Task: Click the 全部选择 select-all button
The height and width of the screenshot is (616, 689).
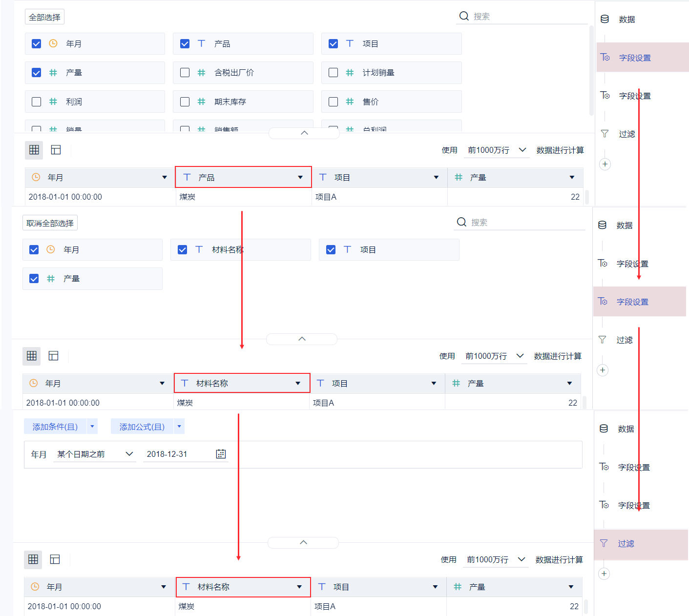Action: tap(44, 17)
